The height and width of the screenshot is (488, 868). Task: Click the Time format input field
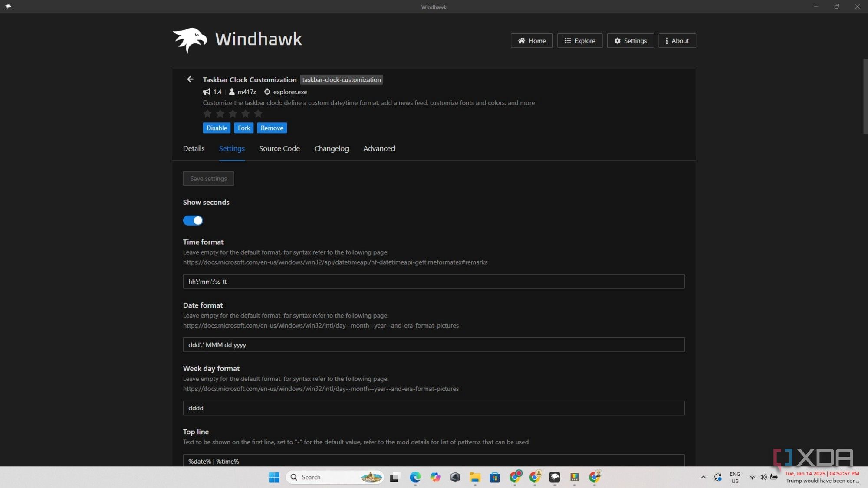[x=434, y=282]
